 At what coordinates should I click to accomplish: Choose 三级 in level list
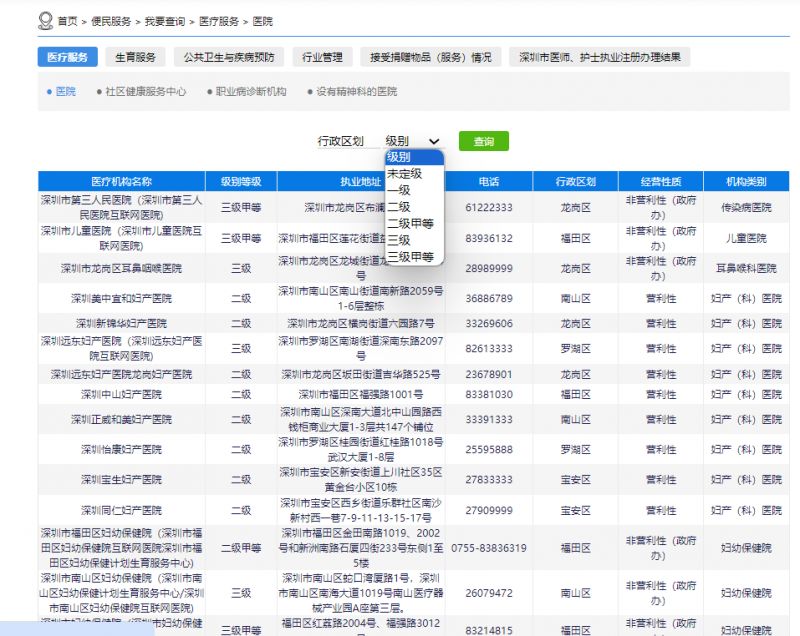tap(414, 240)
